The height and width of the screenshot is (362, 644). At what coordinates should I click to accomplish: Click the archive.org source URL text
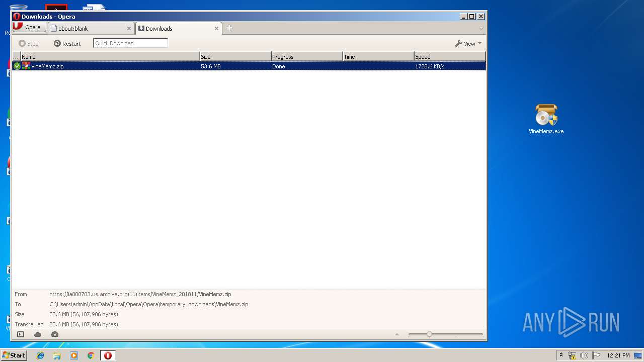[x=140, y=294]
